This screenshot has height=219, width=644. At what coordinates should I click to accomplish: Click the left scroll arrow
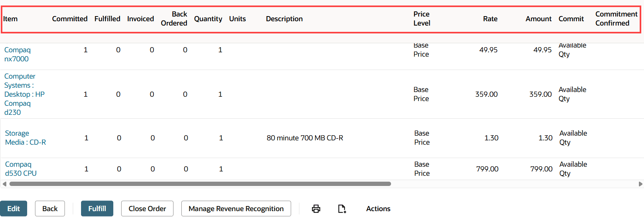[4, 184]
